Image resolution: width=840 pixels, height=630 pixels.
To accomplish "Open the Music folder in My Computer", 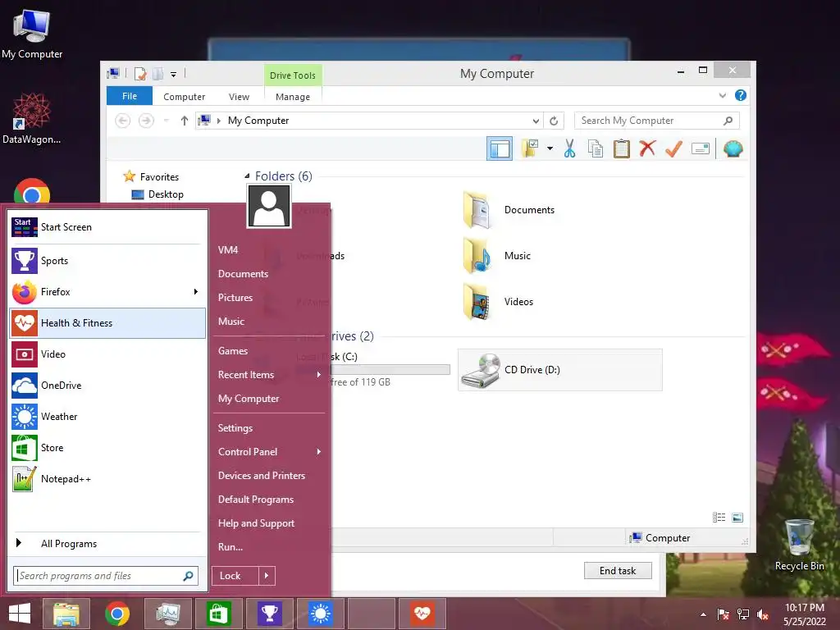I will (x=498, y=256).
